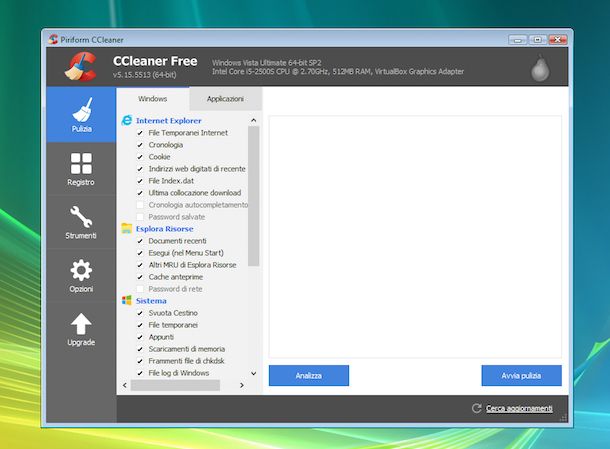This screenshot has height=449, width=610.
Task: Toggle Altri MRU di Esplora Risorse
Action: 140,265
